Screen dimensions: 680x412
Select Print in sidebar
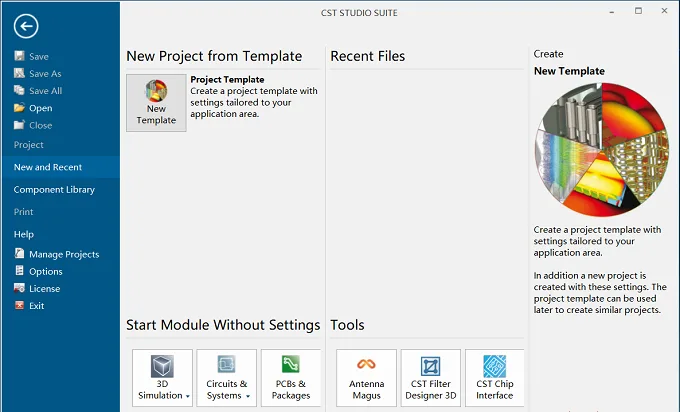pos(23,212)
